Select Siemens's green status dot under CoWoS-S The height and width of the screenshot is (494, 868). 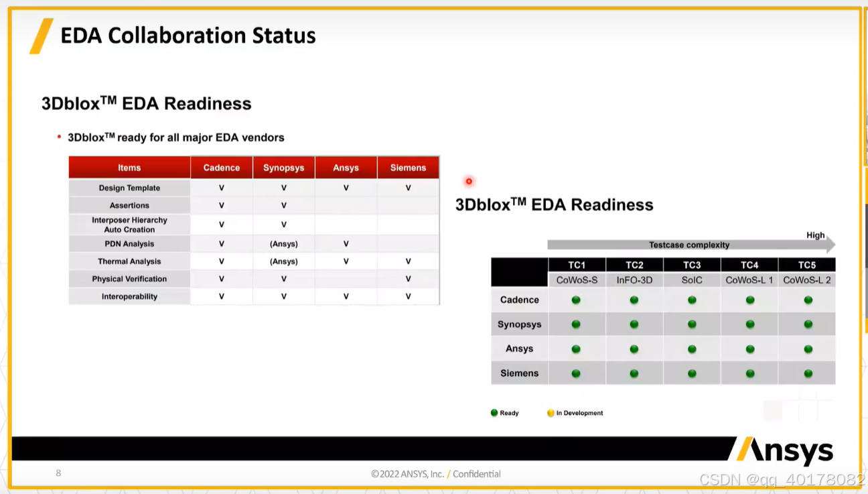tap(576, 373)
